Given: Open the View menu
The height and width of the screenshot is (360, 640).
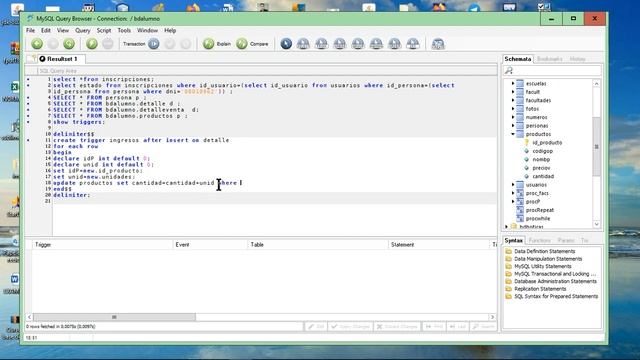Looking at the screenshot, I should tap(63, 31).
